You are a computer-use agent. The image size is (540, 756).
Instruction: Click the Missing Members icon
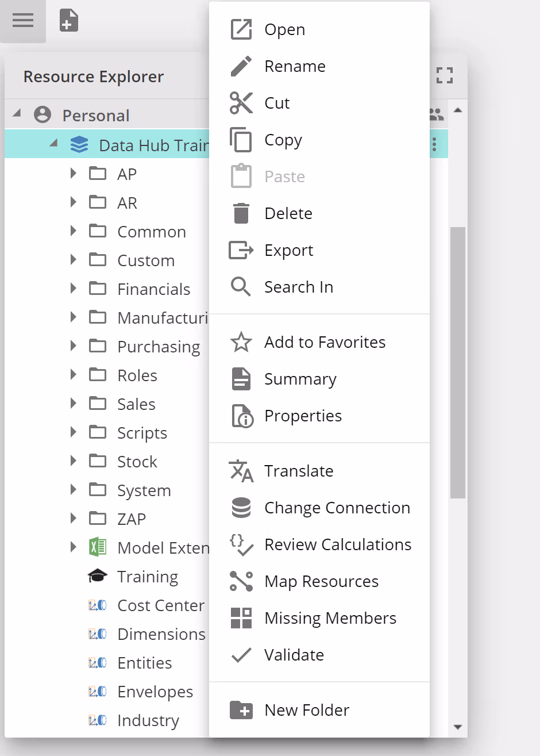tap(241, 618)
